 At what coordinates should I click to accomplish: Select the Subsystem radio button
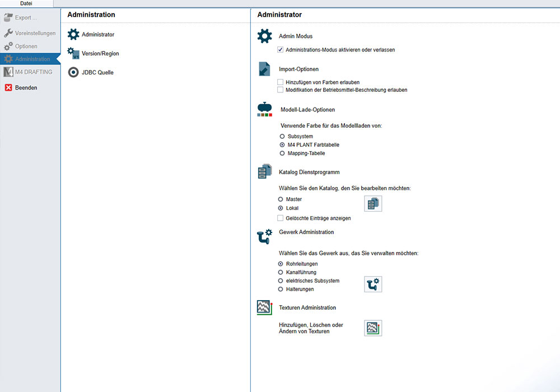click(x=282, y=137)
